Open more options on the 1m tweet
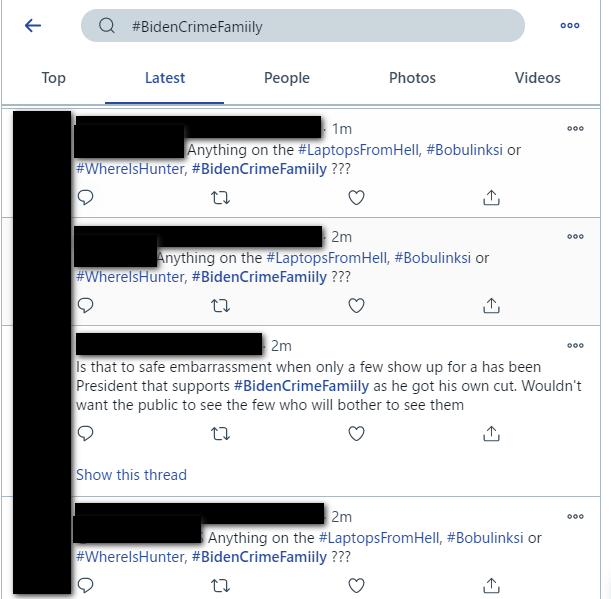The image size is (611, 599). pos(575,129)
